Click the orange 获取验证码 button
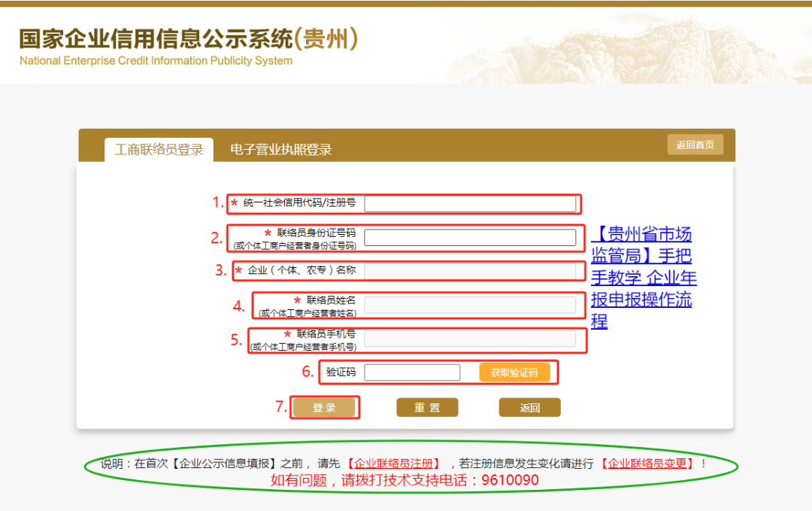The height and width of the screenshot is (511, 812). tap(515, 372)
